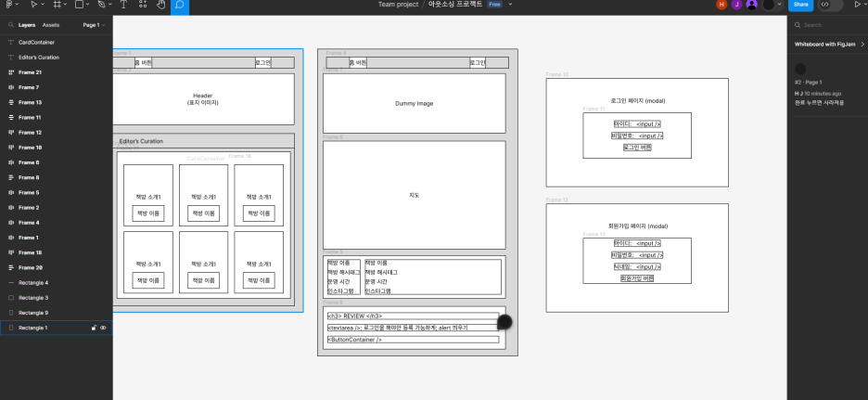Image resolution: width=868 pixels, height=400 pixels.
Task: Select the Pen tool
Action: point(101,5)
